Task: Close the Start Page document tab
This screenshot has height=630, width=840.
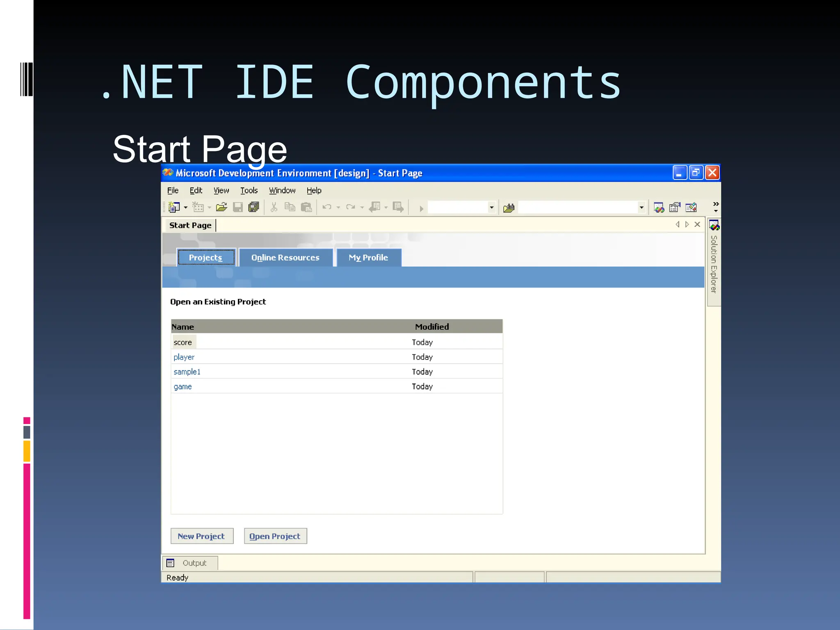Action: 697,224
